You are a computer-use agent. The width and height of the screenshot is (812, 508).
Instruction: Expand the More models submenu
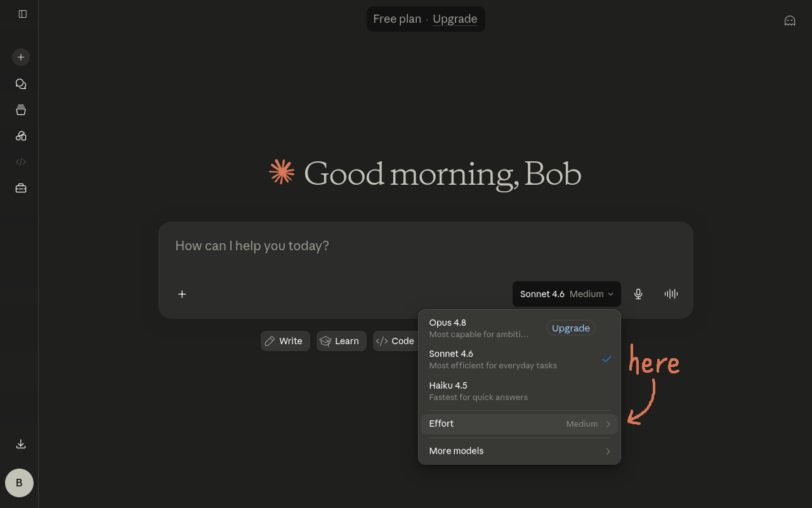(520, 451)
